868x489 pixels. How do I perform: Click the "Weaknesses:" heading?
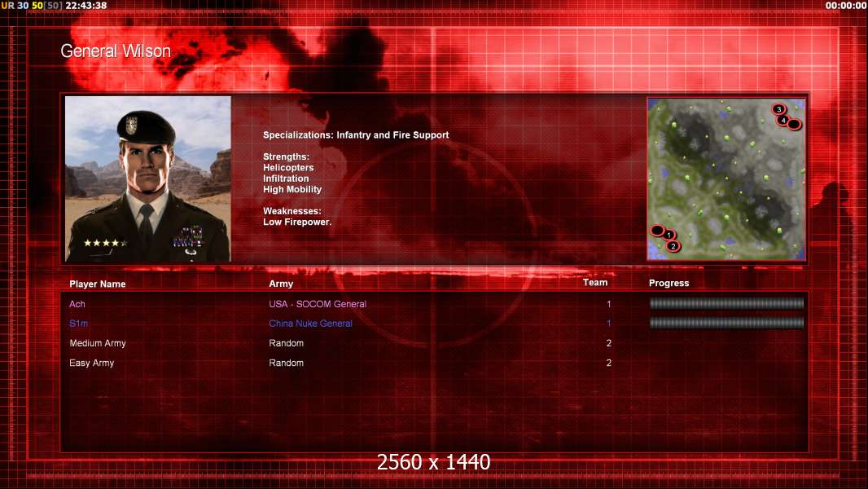[292, 211]
